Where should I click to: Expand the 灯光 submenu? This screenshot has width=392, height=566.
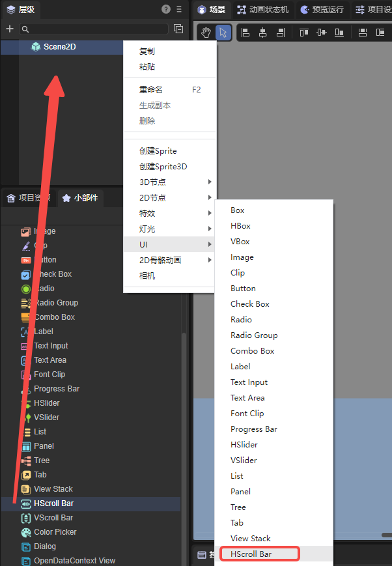click(169, 229)
